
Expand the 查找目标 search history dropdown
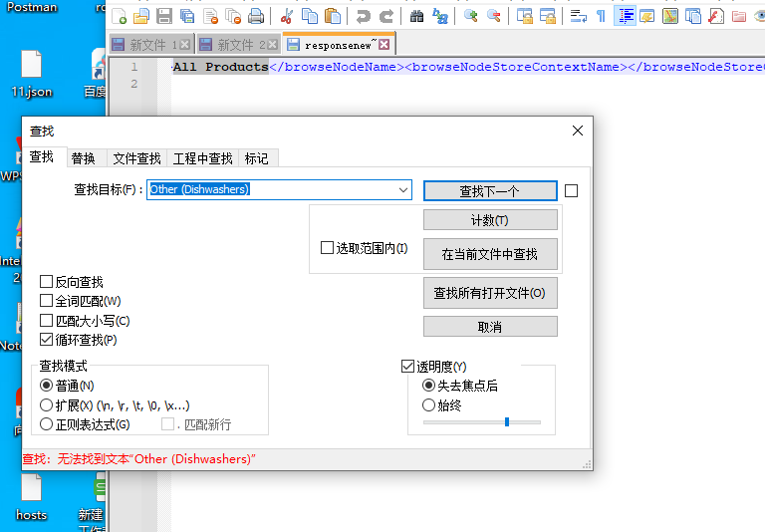coord(403,190)
